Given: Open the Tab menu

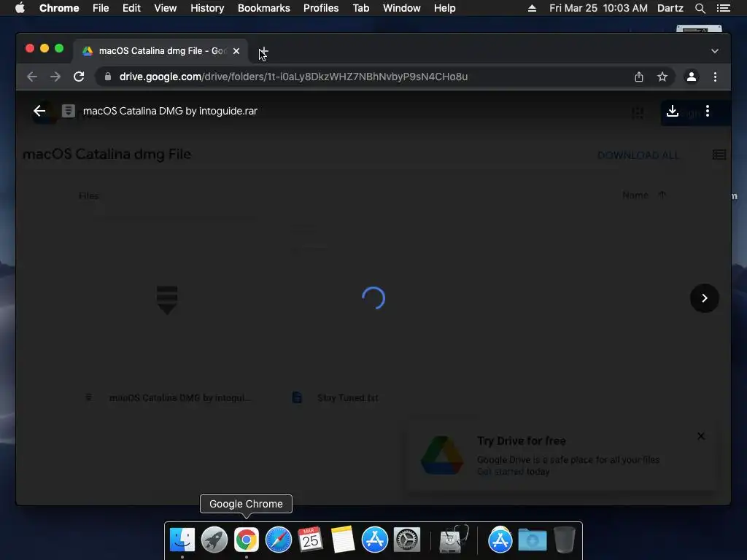Looking at the screenshot, I should [x=360, y=8].
